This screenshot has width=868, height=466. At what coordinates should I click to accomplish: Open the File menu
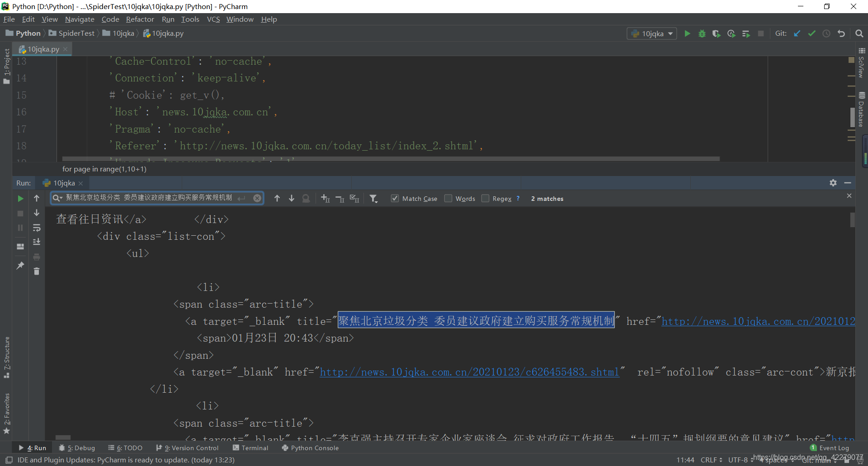pyautogui.click(x=9, y=19)
